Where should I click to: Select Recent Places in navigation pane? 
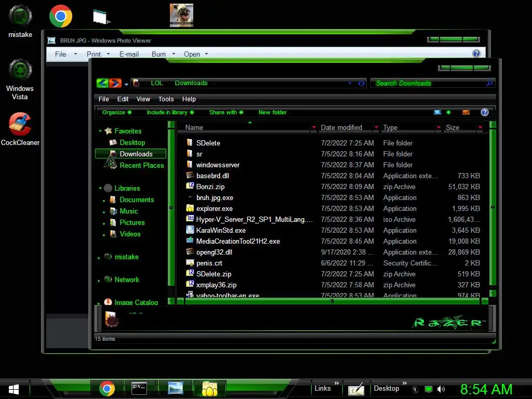pyautogui.click(x=142, y=165)
